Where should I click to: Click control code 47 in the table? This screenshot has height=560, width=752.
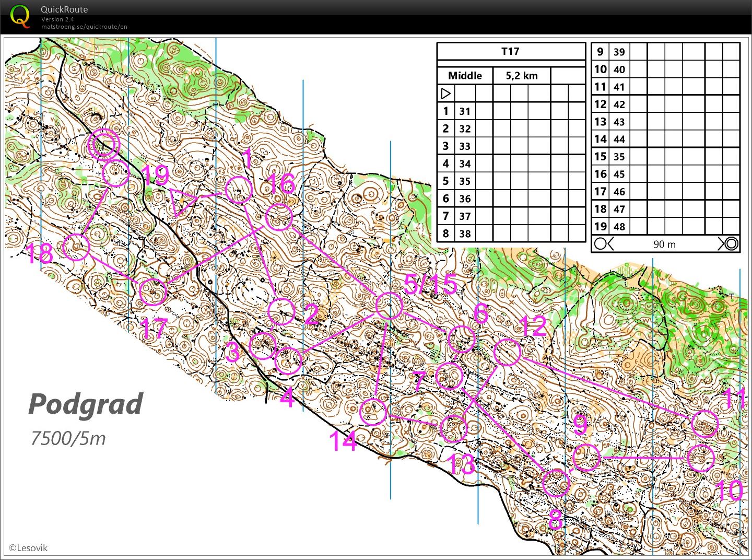[x=619, y=209]
